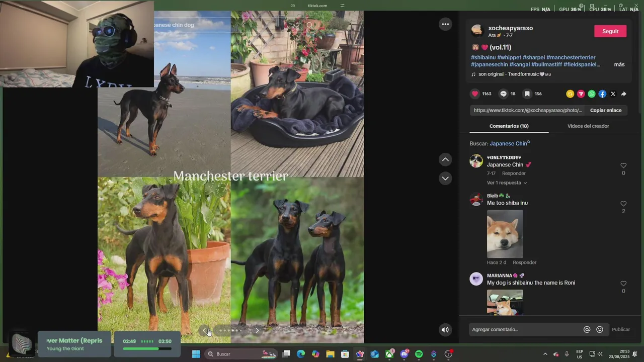The height and width of the screenshot is (362, 644).
Task: Like Bleib's shiba inu comment
Action: [x=623, y=204]
